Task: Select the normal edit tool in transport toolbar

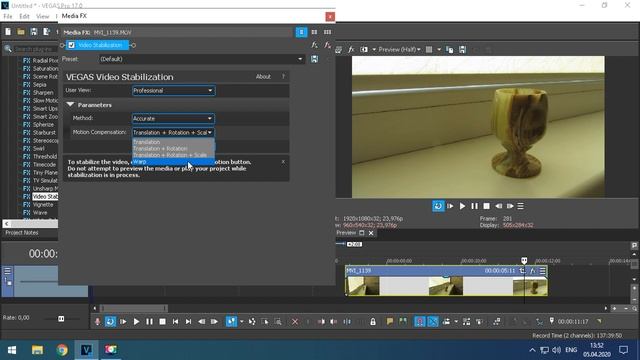Action: click(x=231, y=322)
